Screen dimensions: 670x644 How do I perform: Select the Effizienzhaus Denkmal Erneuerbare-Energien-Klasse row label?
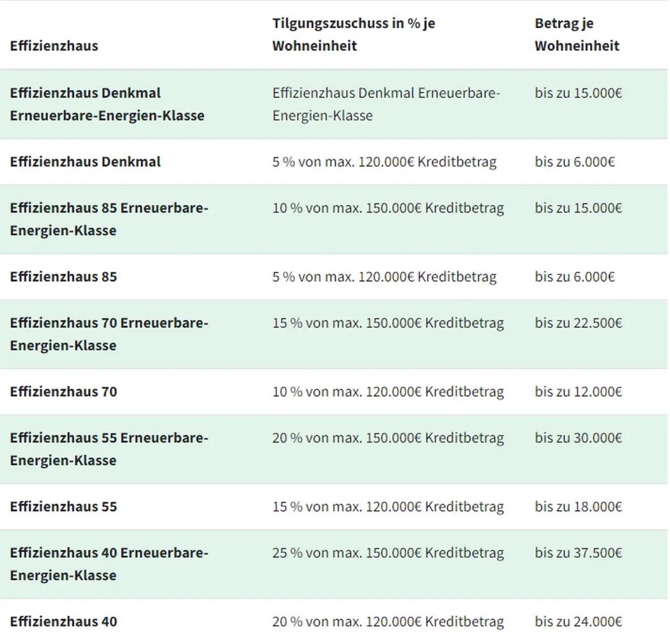pos(107,104)
